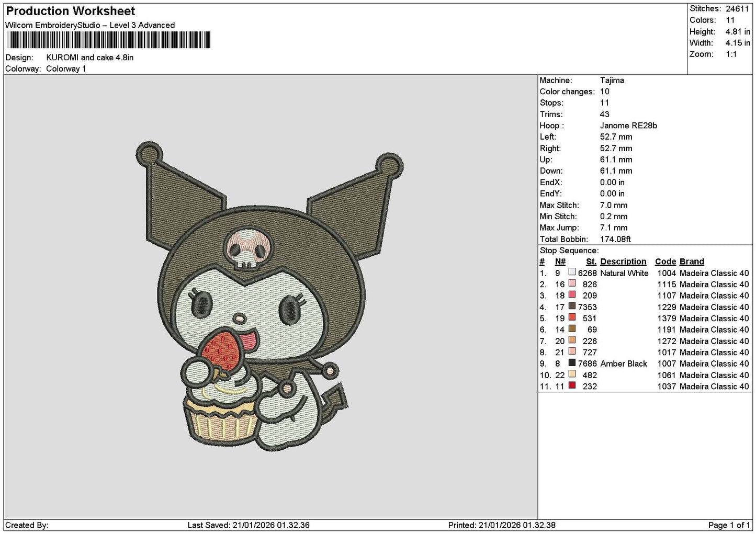Click the stitch count 7686 in row 9

(x=588, y=363)
